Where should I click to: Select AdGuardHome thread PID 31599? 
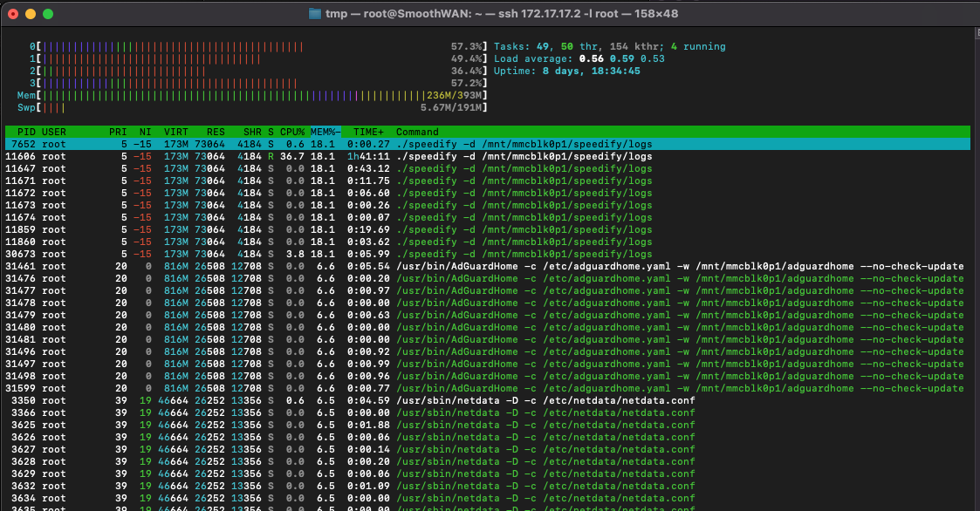[x=488, y=388]
